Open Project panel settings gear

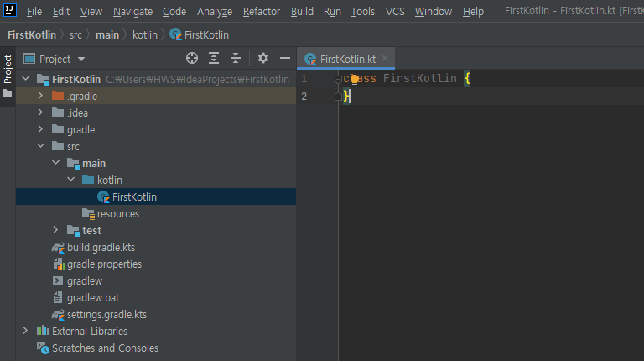tap(262, 59)
